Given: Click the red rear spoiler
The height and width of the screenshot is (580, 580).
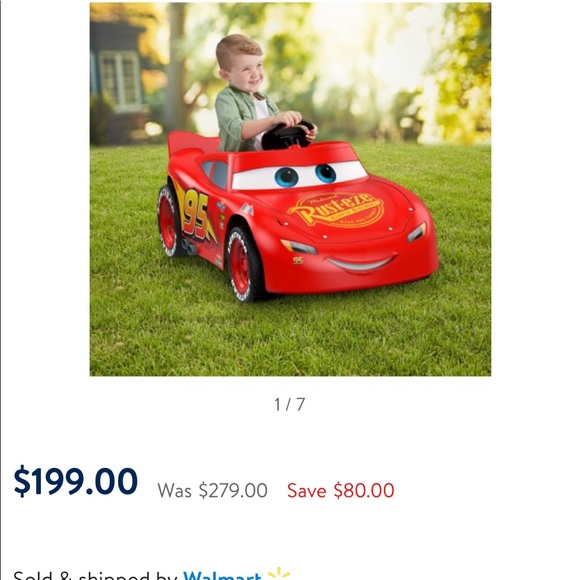Looking at the screenshot, I should (192, 143).
